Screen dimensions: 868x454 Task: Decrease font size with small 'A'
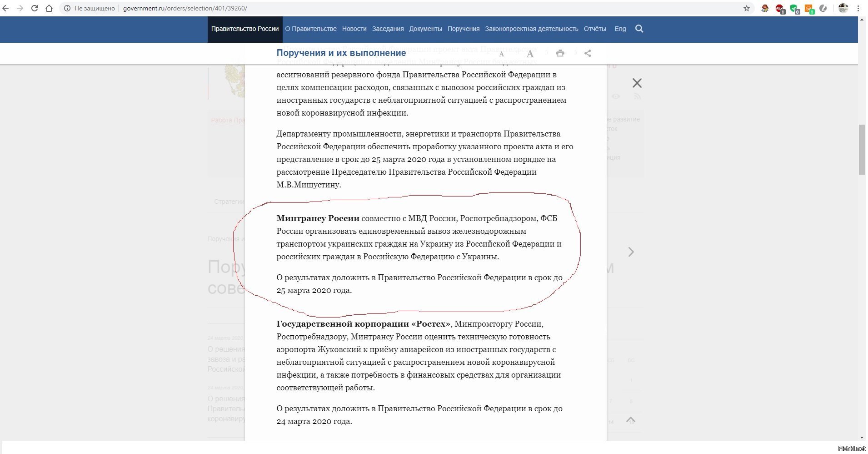click(x=501, y=54)
